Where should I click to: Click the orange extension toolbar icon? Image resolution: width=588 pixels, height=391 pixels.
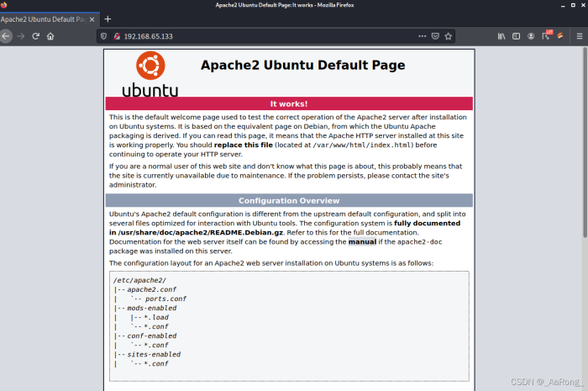(x=560, y=36)
